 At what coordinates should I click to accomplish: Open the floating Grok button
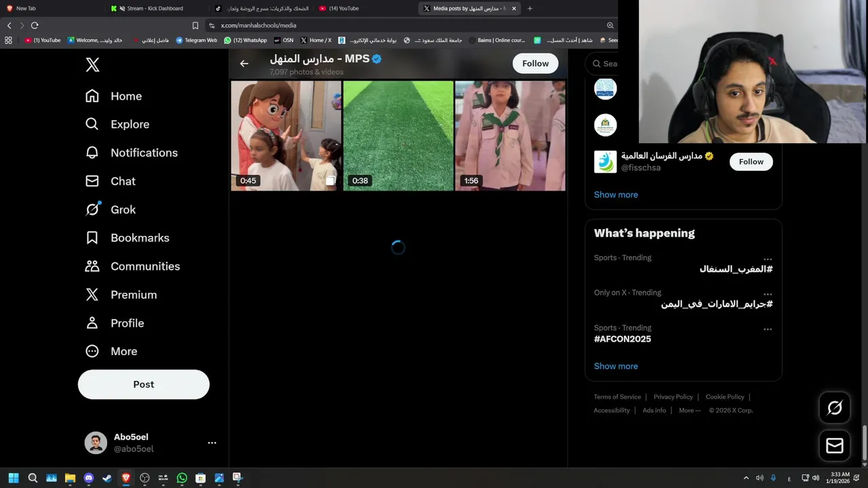(835, 407)
